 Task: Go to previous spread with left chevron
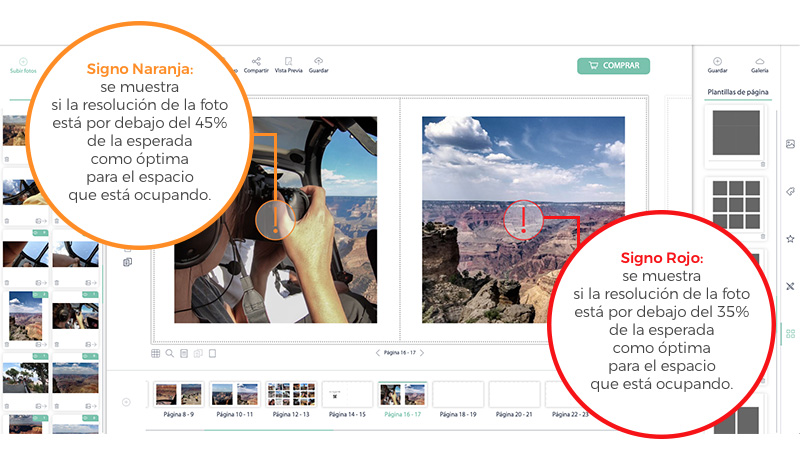pos(378,353)
